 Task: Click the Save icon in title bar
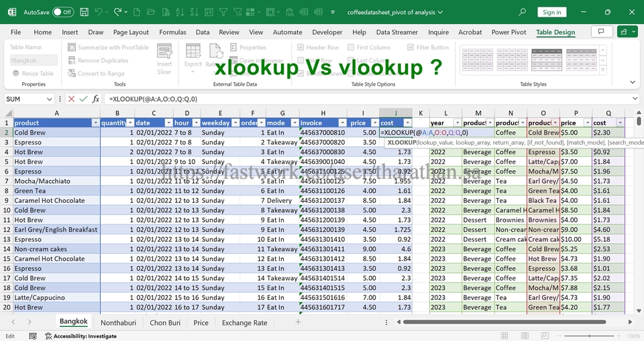tap(83, 12)
